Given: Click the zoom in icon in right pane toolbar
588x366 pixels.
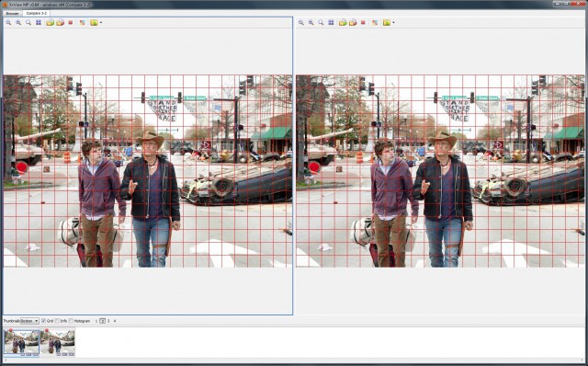Looking at the screenshot, I should click(x=311, y=22).
